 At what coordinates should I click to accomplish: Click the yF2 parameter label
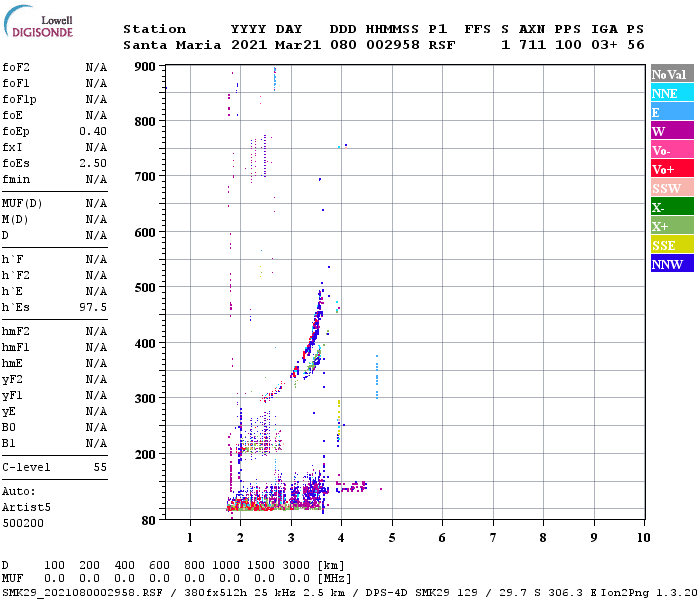[12, 380]
